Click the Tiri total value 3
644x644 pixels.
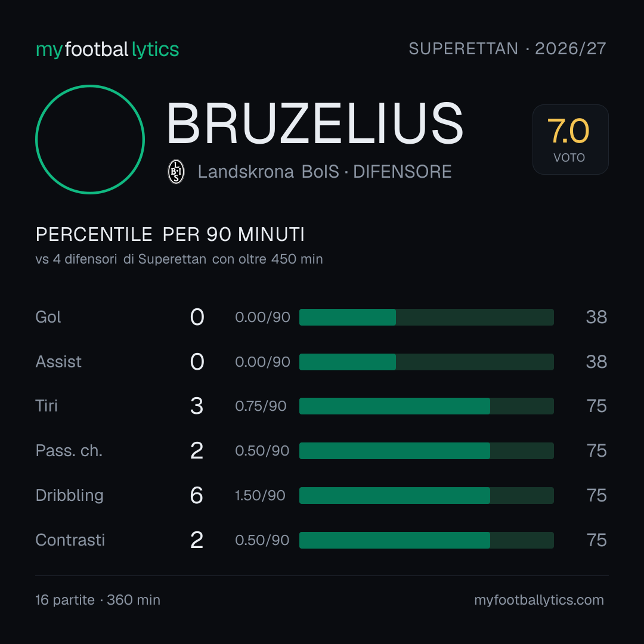(x=197, y=406)
